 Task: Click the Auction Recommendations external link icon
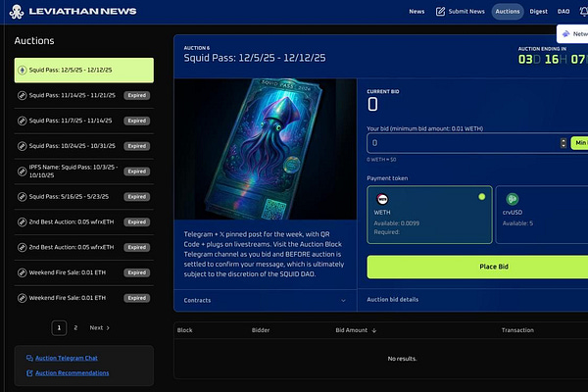[x=29, y=373]
